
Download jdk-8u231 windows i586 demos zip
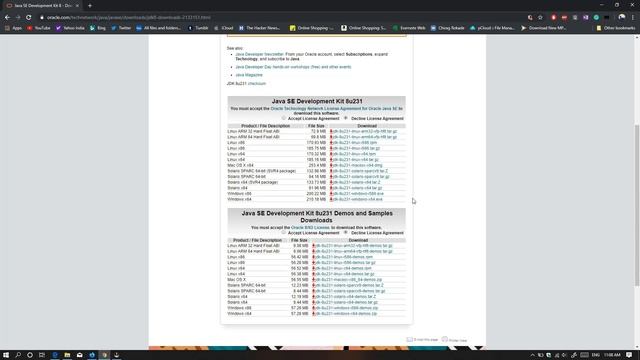(347, 308)
